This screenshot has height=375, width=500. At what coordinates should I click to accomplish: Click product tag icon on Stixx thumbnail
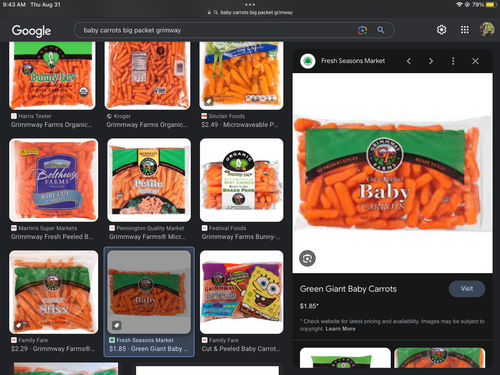[x=19, y=325]
